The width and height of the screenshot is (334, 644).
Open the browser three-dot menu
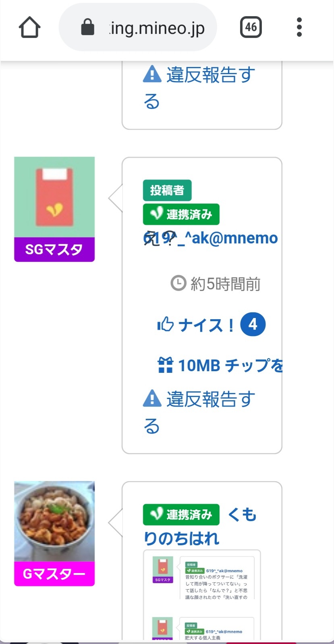pyautogui.click(x=299, y=27)
